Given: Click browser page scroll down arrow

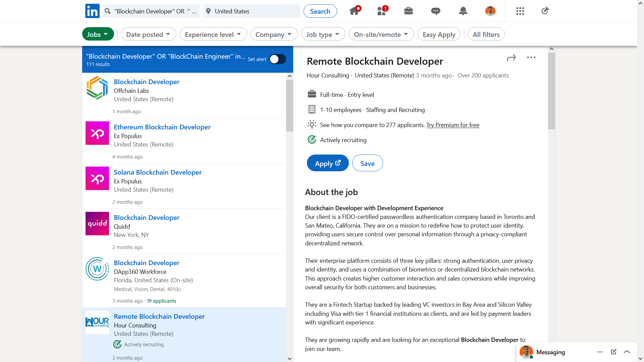Looking at the screenshot, I should tap(641, 359).
